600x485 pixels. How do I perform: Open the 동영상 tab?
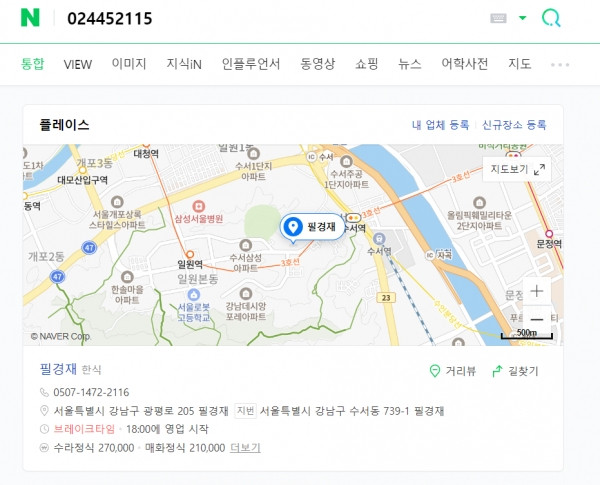click(318, 64)
